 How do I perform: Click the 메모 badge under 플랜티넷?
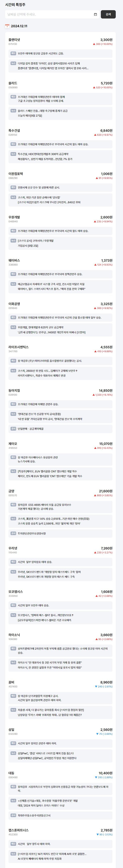13,53
